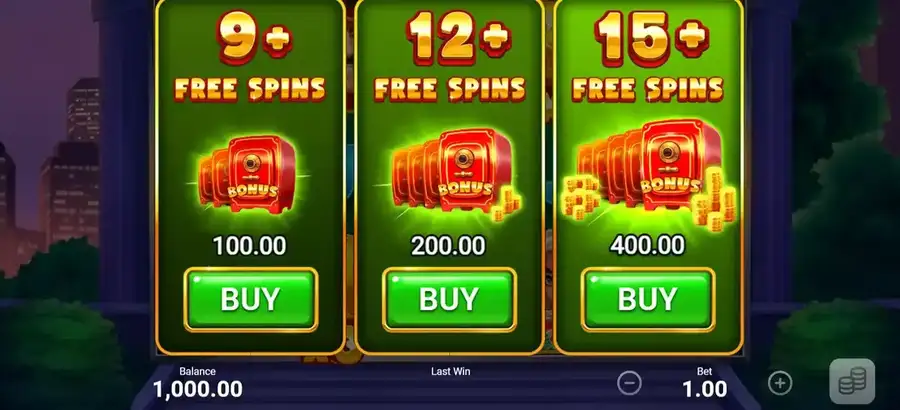Click the 15+ gold number heading
Screen dimensions: 900x410
pos(651,37)
